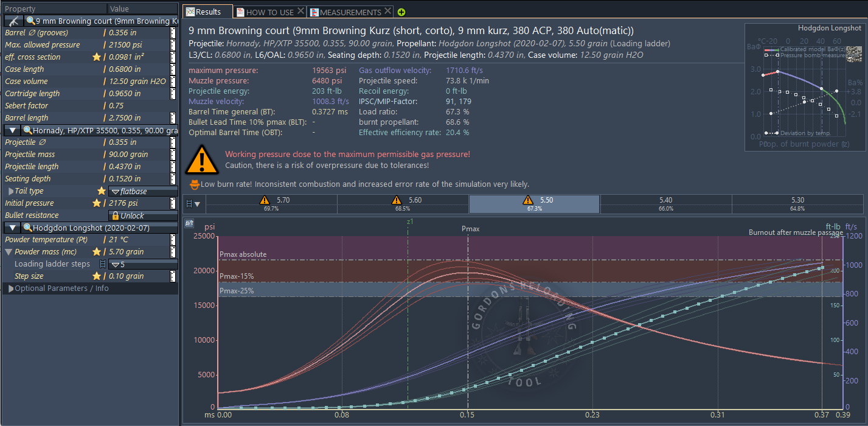Collapse the Powder mass (mc) row
The width and height of the screenshot is (868, 426).
[9, 252]
